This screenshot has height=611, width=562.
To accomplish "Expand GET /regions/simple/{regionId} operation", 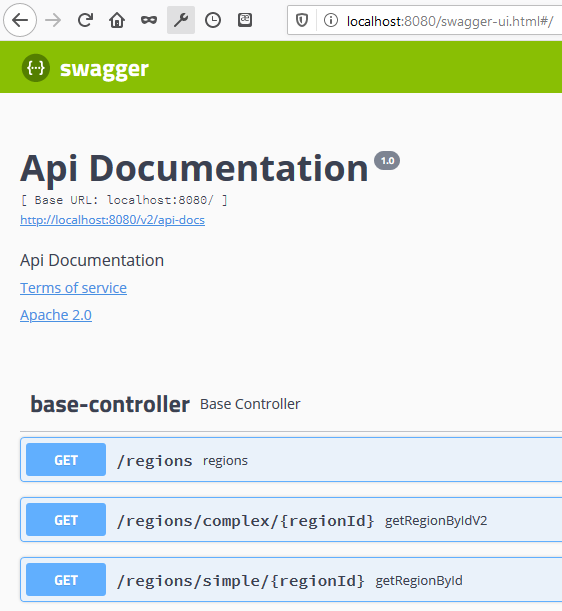I will (x=291, y=580).
